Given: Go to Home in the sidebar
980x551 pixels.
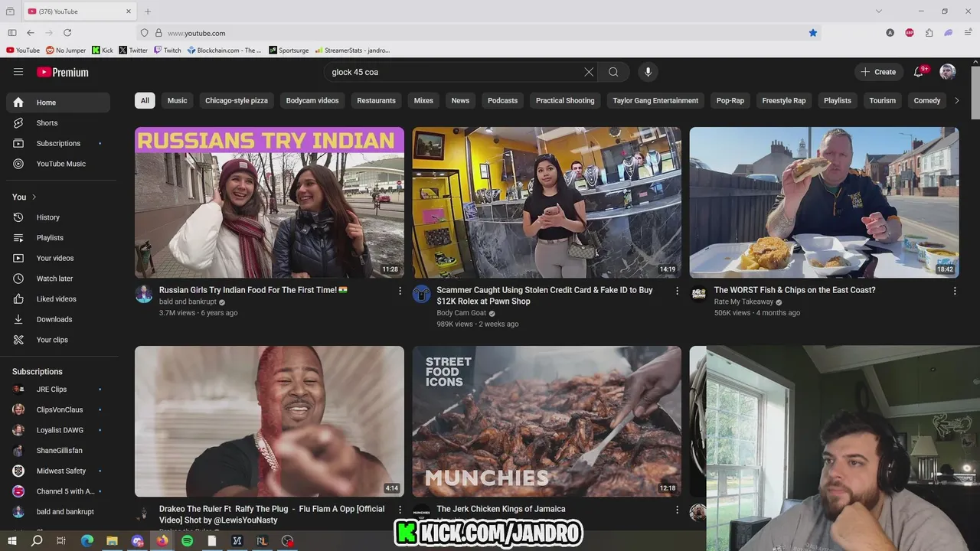Looking at the screenshot, I should (x=58, y=103).
